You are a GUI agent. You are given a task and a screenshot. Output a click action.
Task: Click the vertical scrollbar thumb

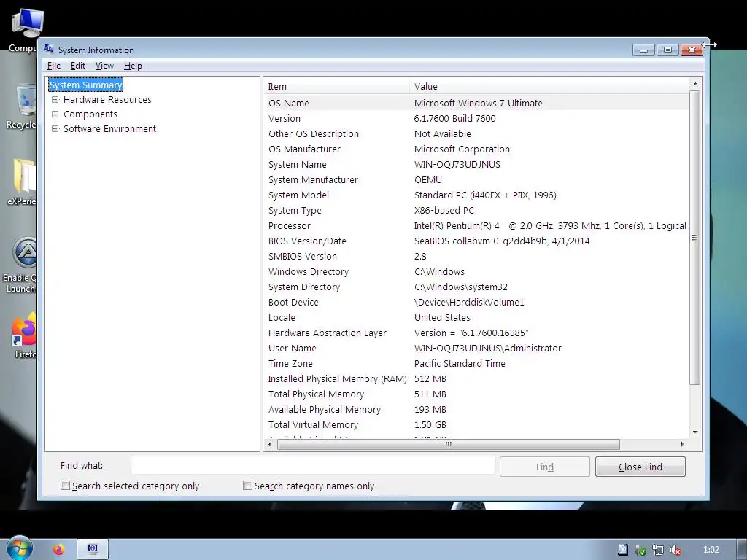pos(695,237)
